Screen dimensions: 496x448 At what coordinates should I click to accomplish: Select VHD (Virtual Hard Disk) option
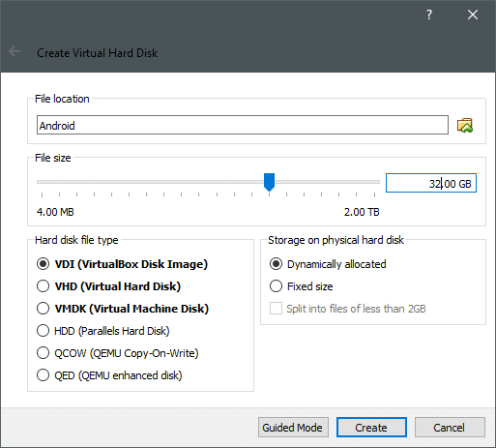[x=108, y=286]
